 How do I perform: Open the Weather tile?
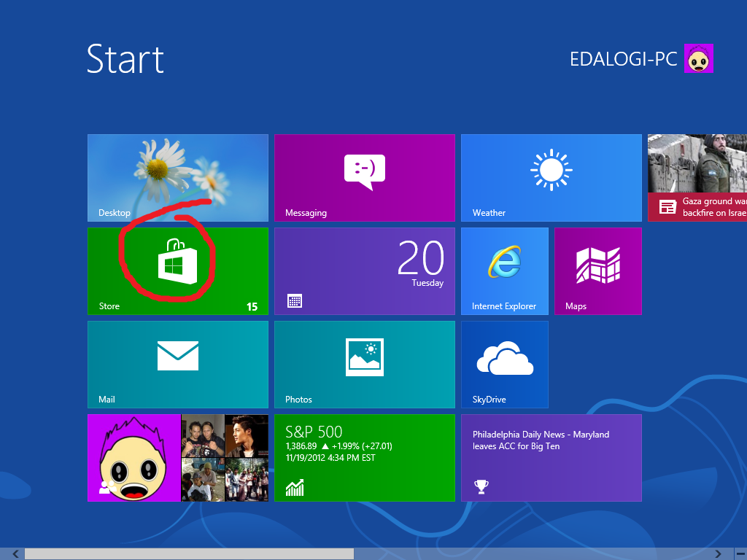551,178
